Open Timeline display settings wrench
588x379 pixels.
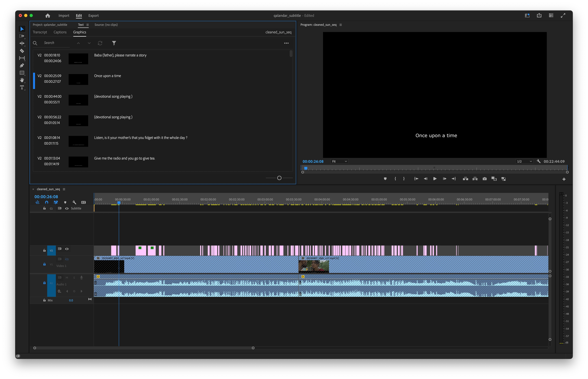pos(74,202)
